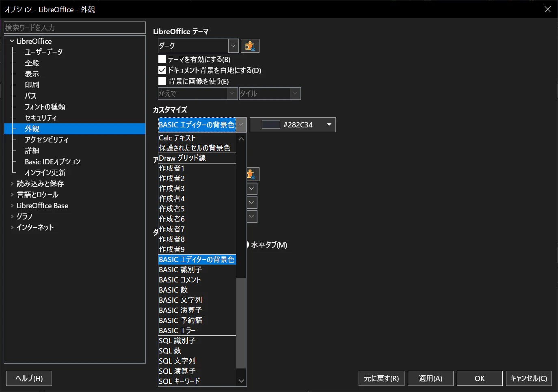Choose BASIC 予約語 list entry
This screenshot has width=558, height=392.
(197, 321)
